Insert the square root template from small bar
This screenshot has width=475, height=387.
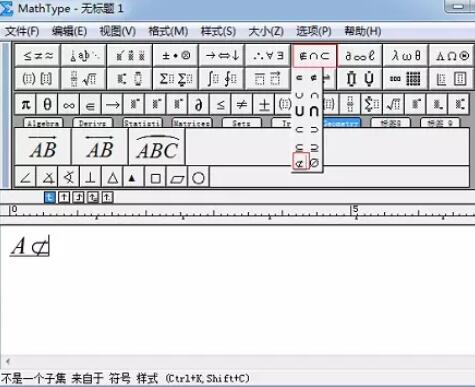[393, 105]
